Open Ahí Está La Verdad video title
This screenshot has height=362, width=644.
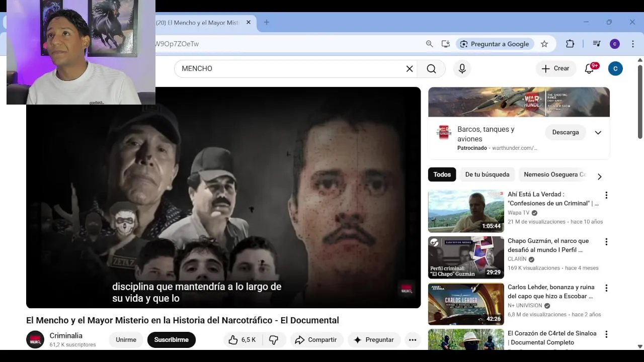point(553,199)
